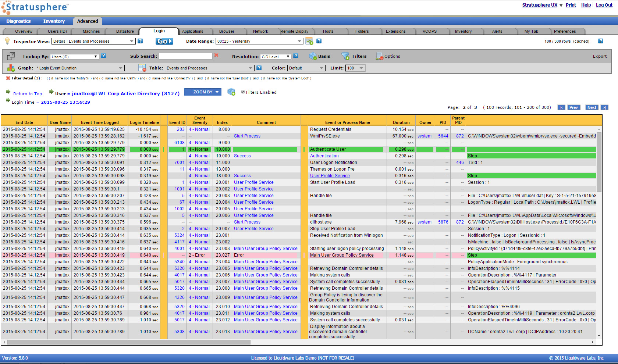Expand the ZOOM BY menu button
Screen dimensions: 618x364
pyautogui.click(x=203, y=92)
